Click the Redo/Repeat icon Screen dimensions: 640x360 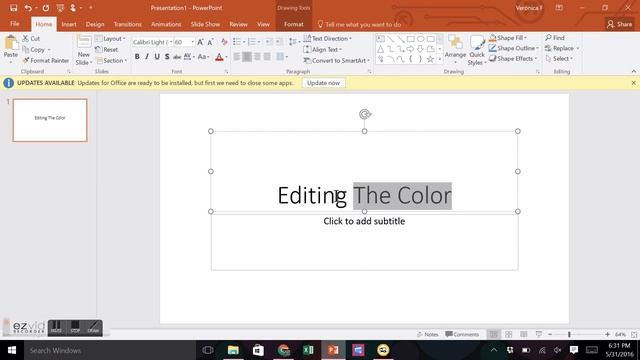coord(46,8)
